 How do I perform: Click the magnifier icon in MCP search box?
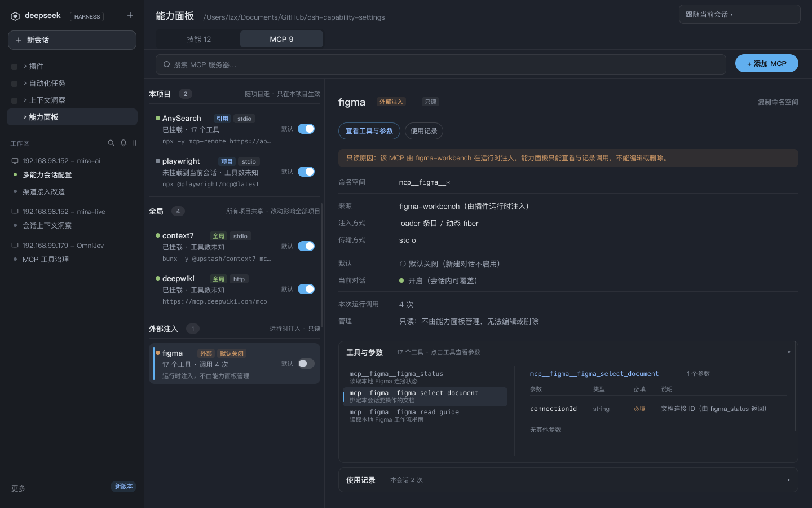(167, 64)
